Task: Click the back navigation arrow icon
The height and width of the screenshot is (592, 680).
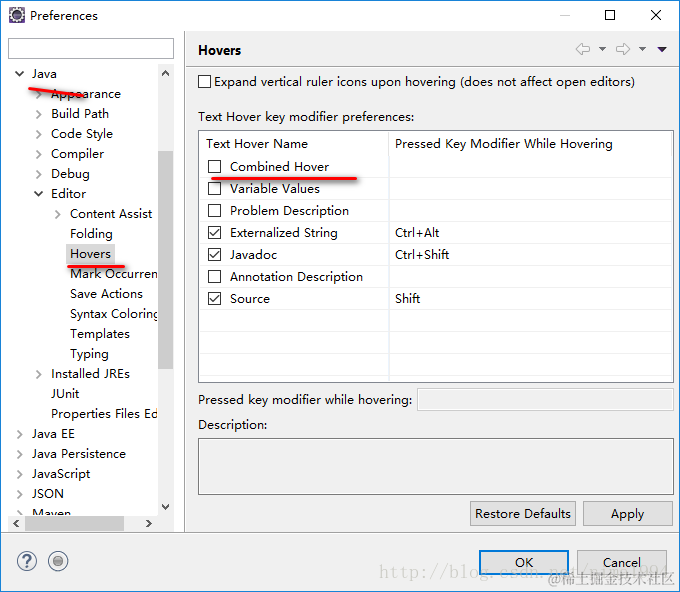Action: click(x=582, y=49)
